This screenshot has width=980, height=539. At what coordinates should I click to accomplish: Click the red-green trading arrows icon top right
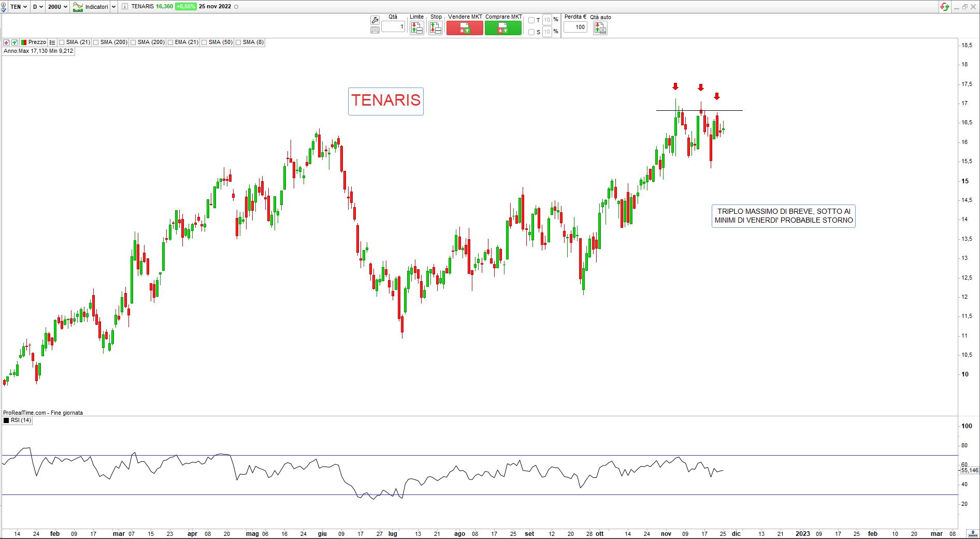click(945, 7)
